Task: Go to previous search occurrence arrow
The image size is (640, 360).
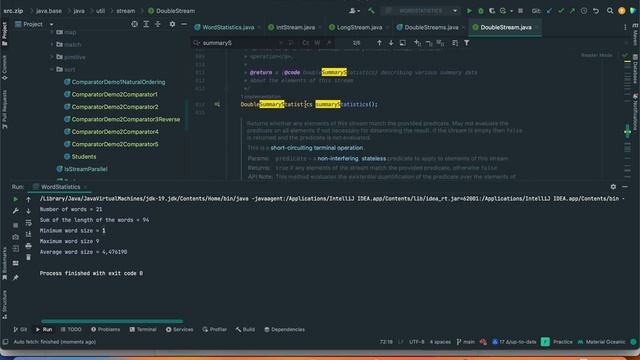Action: point(379,43)
